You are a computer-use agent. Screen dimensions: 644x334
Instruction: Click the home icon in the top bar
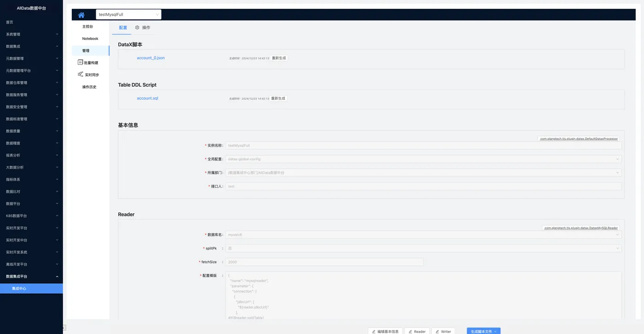81,15
